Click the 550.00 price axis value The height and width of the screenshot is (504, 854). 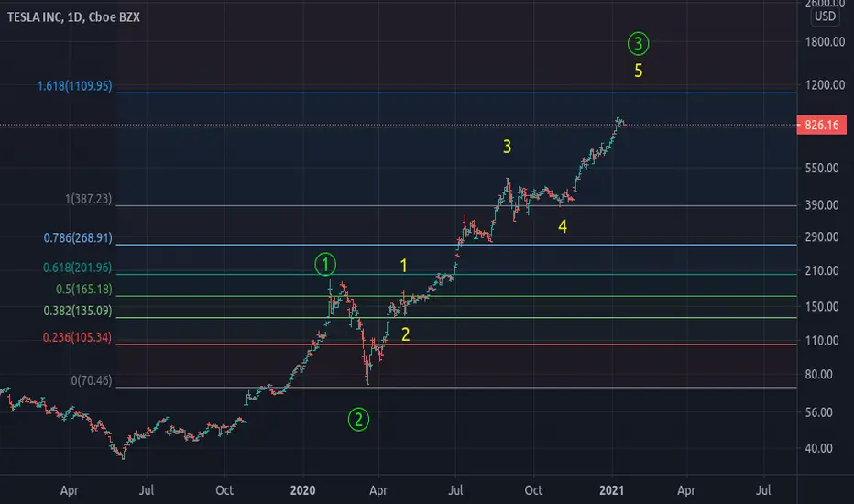822,168
